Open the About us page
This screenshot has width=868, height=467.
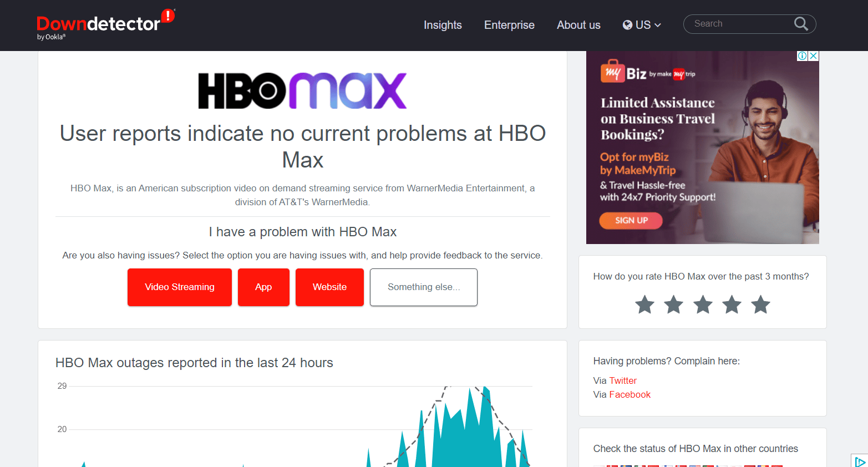pyautogui.click(x=578, y=25)
